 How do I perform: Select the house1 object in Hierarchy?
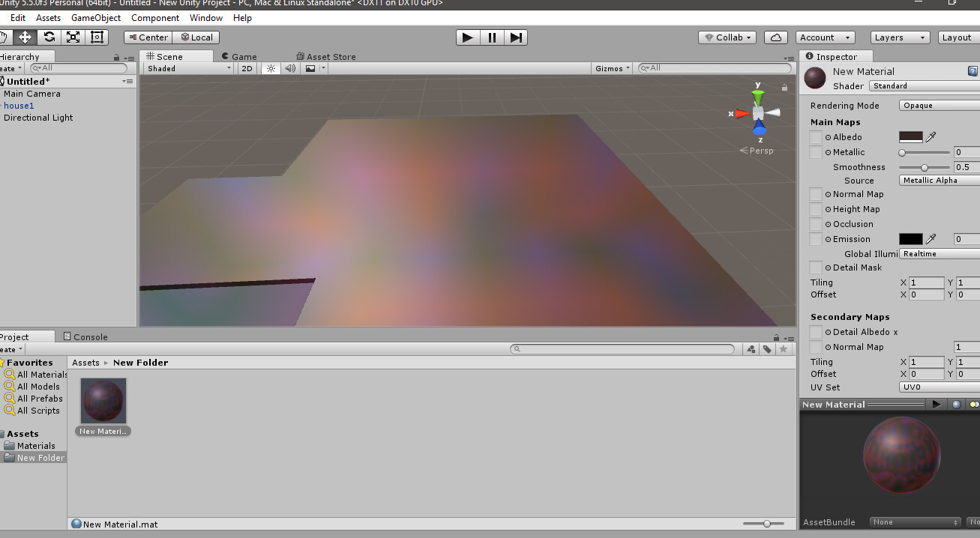[x=19, y=106]
